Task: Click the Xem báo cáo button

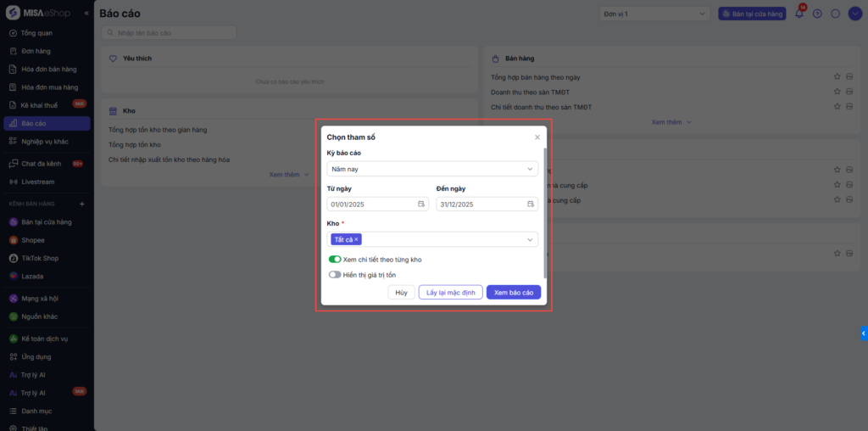Action: (x=513, y=293)
